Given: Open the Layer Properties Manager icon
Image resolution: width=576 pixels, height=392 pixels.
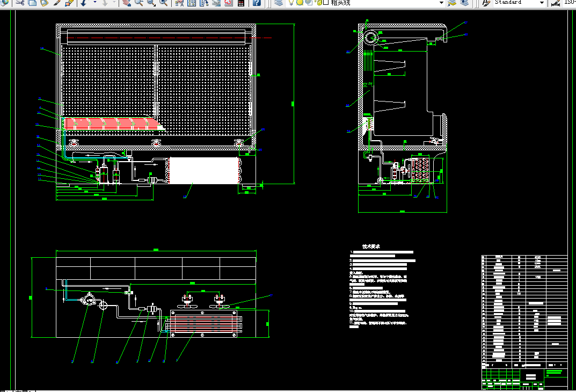Looking at the screenshot, I should [x=279, y=3].
